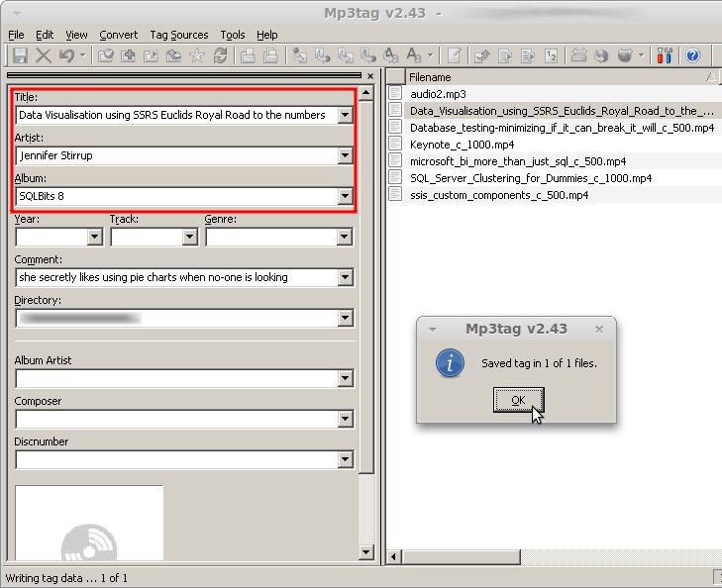This screenshot has width=722, height=588.
Task: Click the globe web source icon
Action: pyautogui.click(x=601, y=55)
